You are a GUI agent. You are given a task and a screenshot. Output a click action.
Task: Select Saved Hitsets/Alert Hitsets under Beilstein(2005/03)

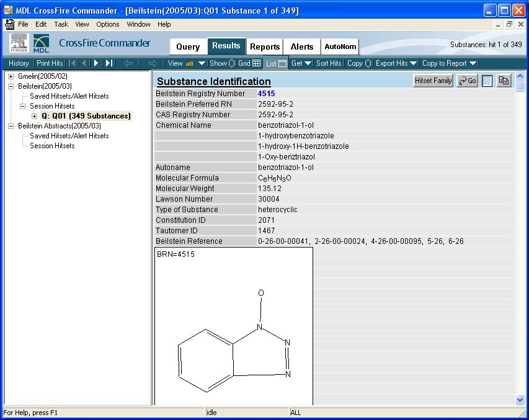69,96
